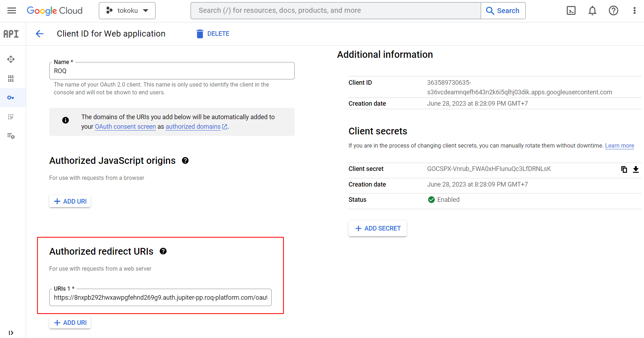Open the API Library sidebar icon
Screen dimensions: 644x338
pyautogui.click(x=11, y=78)
